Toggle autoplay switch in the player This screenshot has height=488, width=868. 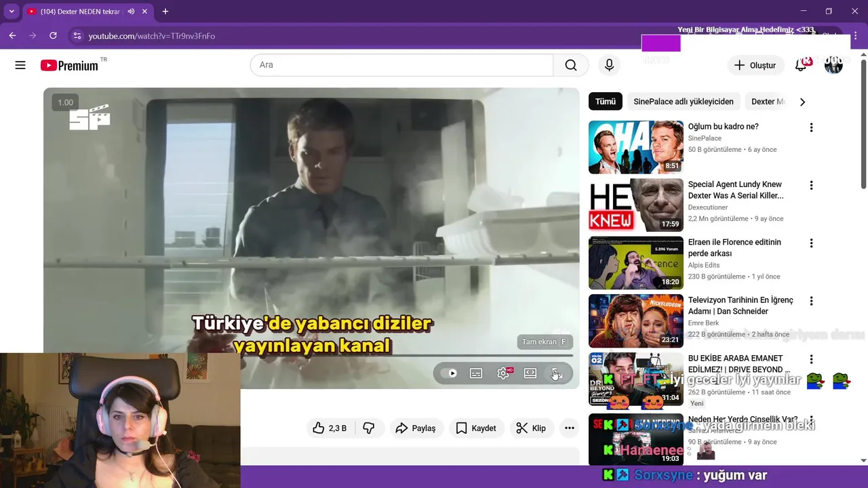[449, 373]
